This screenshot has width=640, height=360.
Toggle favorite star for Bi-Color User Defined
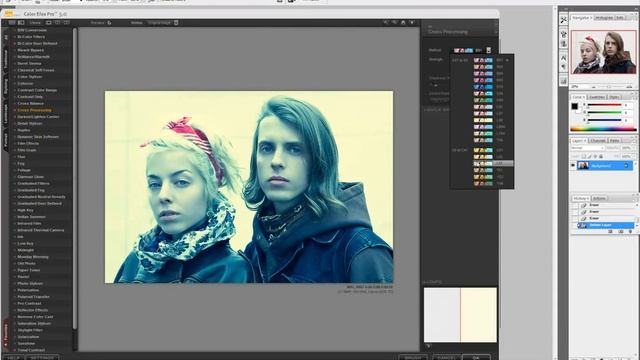coord(15,43)
